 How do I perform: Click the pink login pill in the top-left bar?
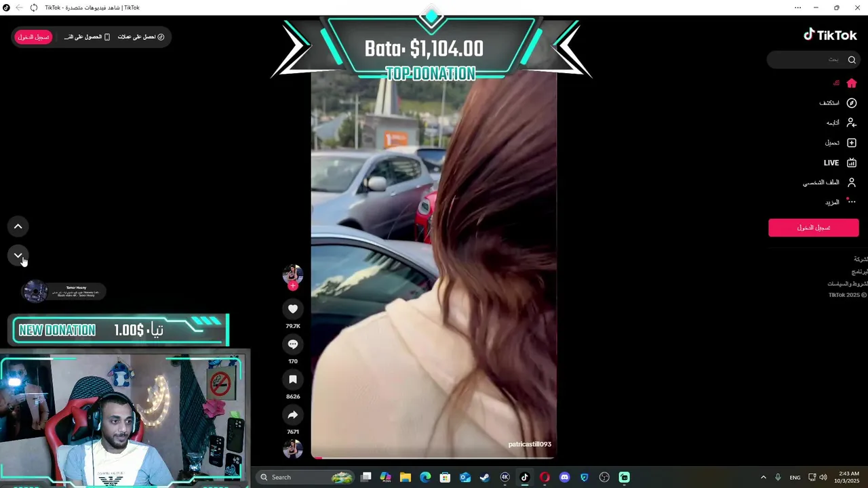33,37
